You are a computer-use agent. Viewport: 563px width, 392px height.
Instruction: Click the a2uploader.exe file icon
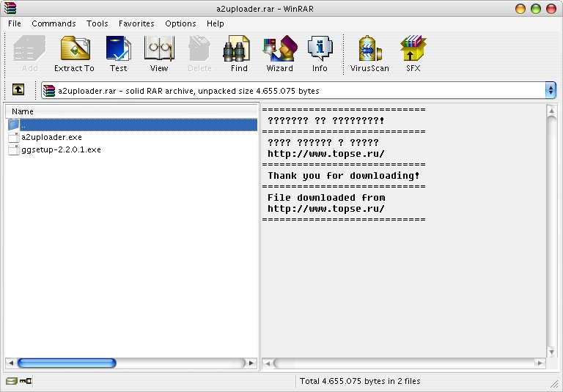14,138
